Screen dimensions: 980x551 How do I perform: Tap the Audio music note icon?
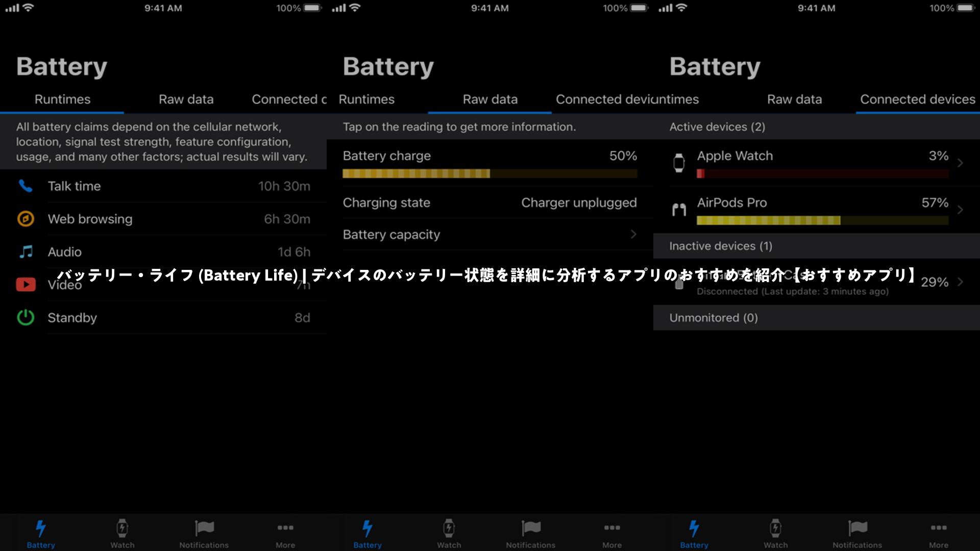point(26,252)
